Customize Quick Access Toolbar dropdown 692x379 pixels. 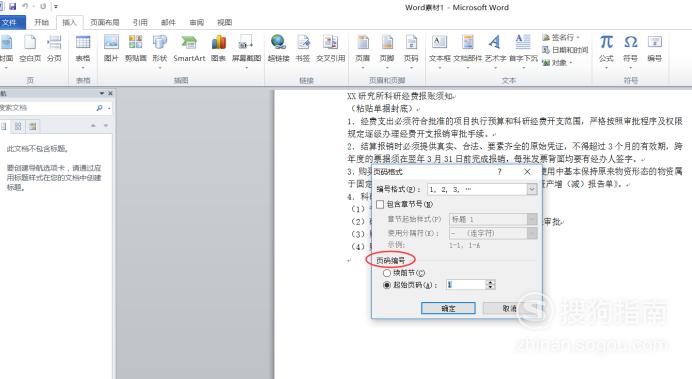coord(56,7)
